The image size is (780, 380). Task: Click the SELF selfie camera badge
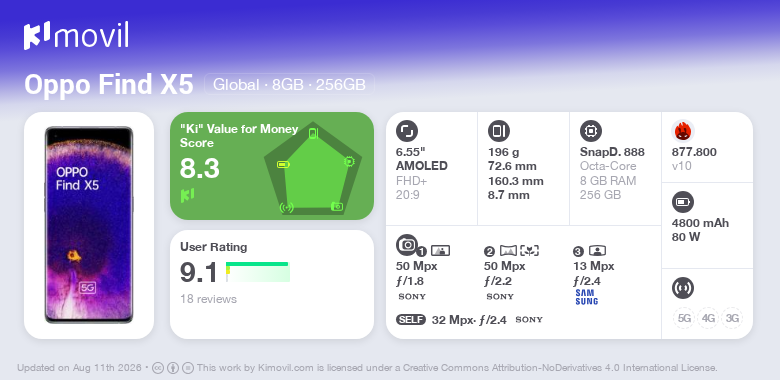(x=411, y=319)
